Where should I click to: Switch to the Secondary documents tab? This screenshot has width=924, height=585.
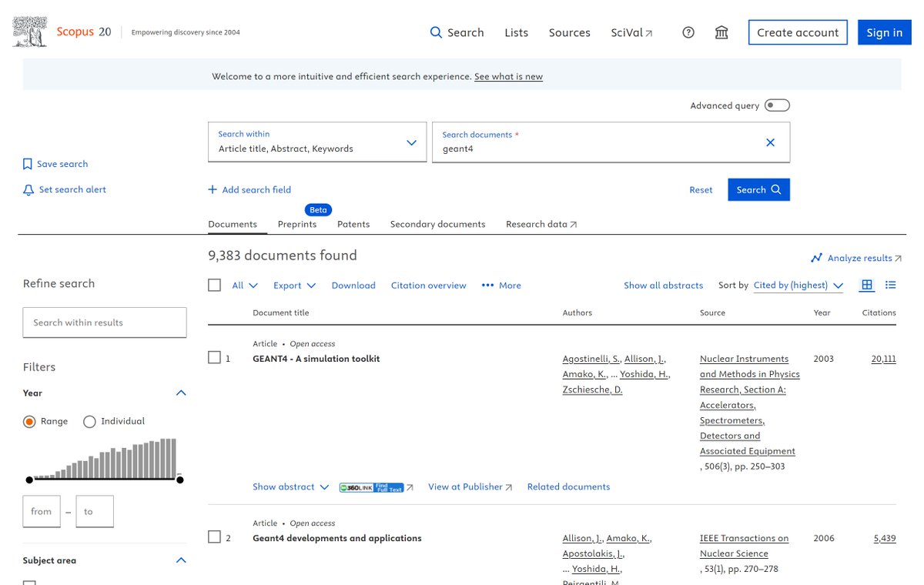click(438, 224)
